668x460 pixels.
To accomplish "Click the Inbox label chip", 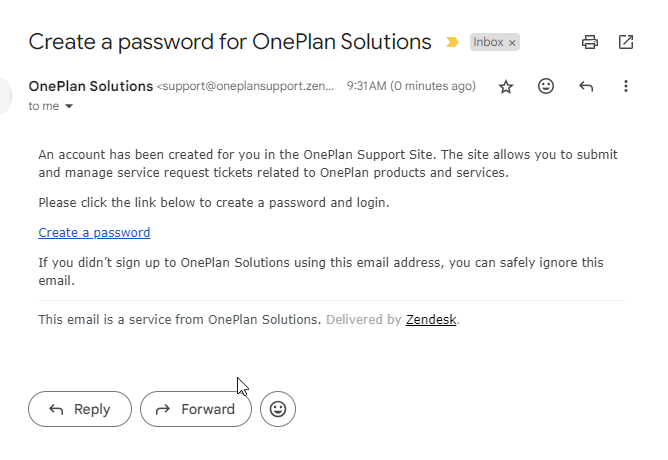I will pyautogui.click(x=488, y=42).
